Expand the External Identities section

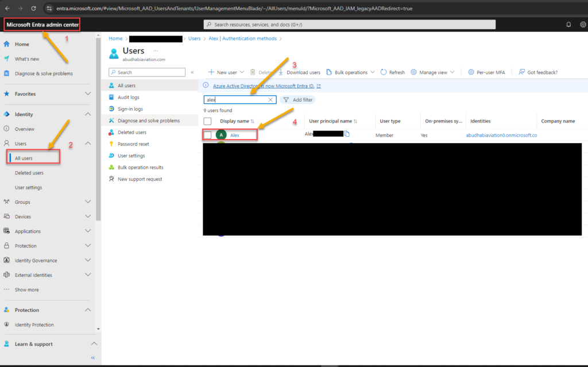click(88, 275)
